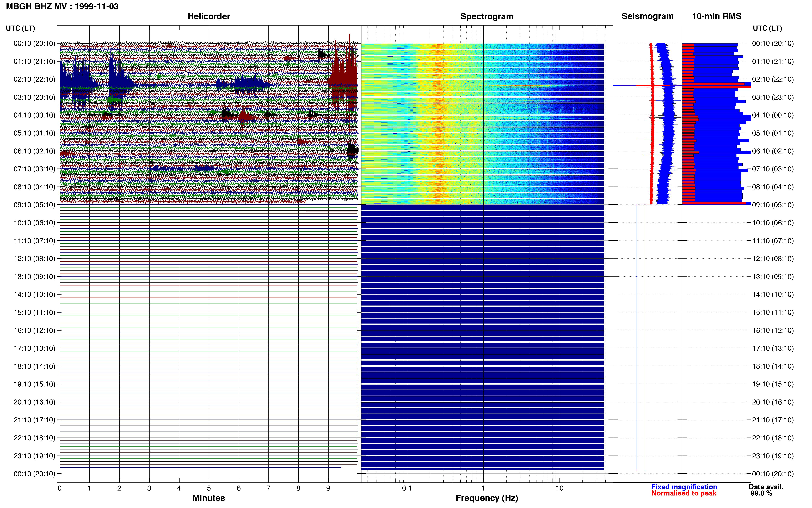Viewport: 812px width, 508px height.
Task: Click the '99.0 %' data availability value
Action: [x=761, y=493]
